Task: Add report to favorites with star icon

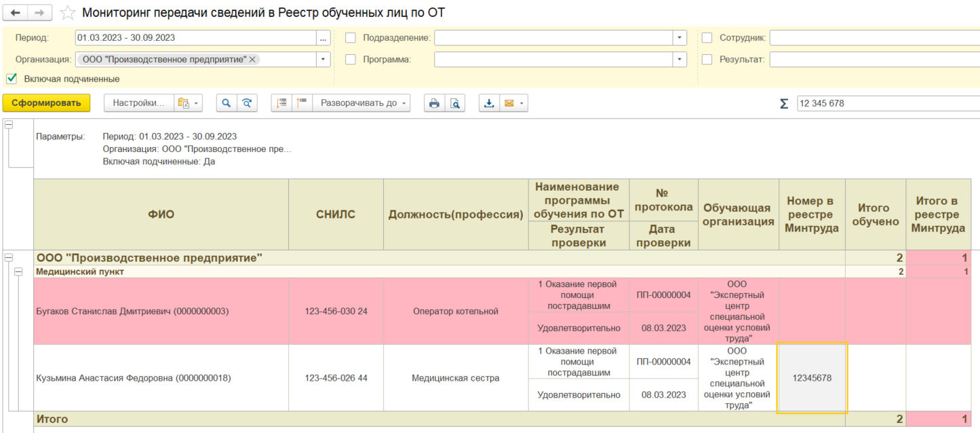Action: [x=67, y=13]
